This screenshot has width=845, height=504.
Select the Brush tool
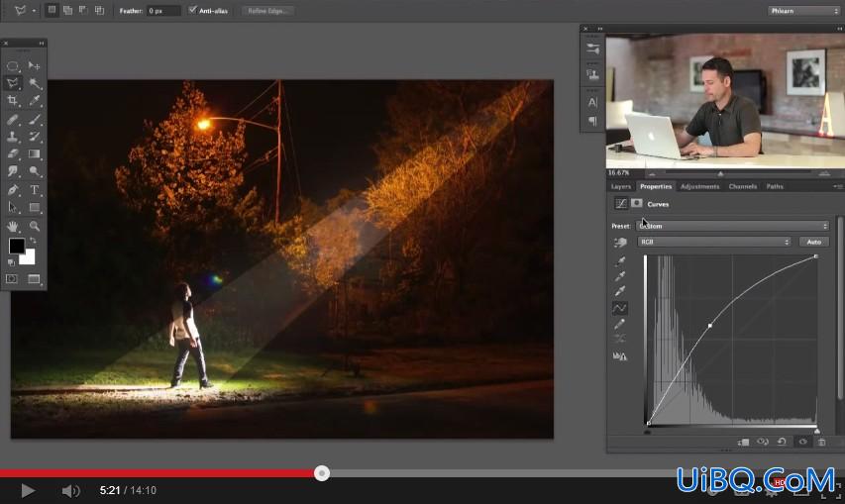[34, 120]
